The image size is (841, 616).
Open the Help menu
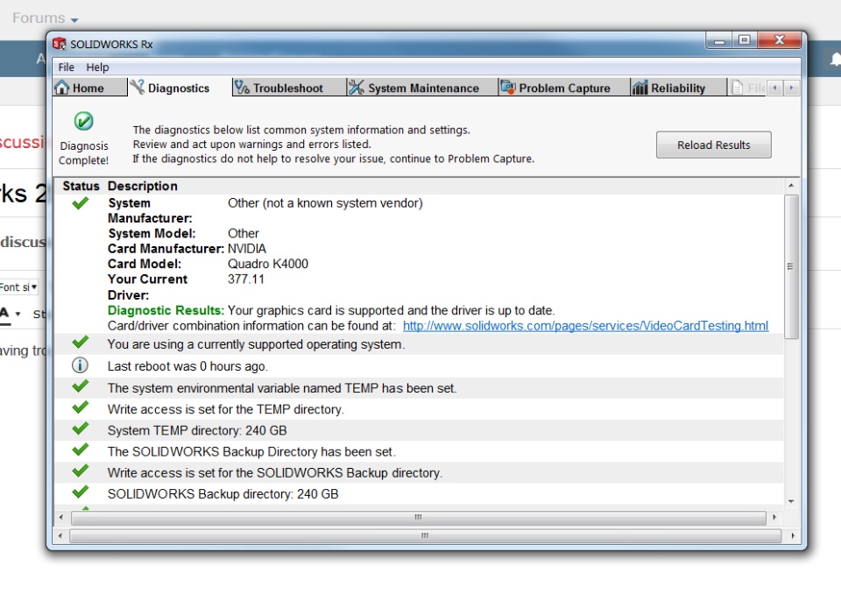pos(97,67)
